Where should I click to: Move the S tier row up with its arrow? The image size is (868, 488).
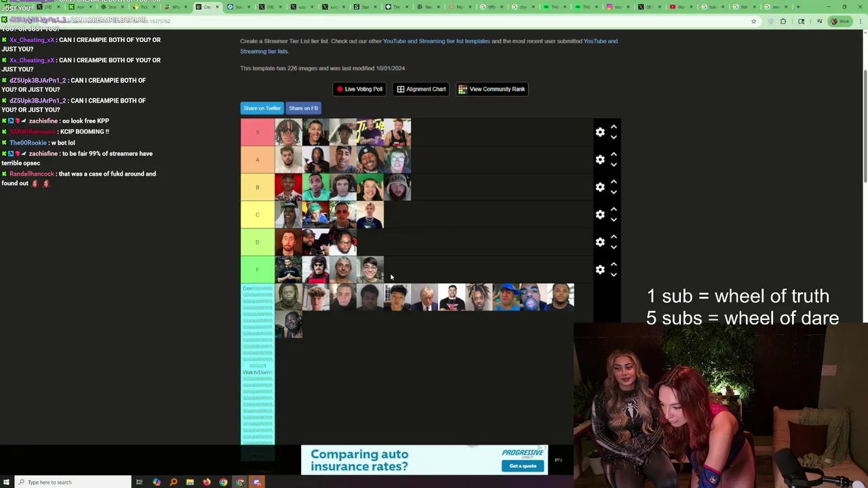tap(614, 127)
